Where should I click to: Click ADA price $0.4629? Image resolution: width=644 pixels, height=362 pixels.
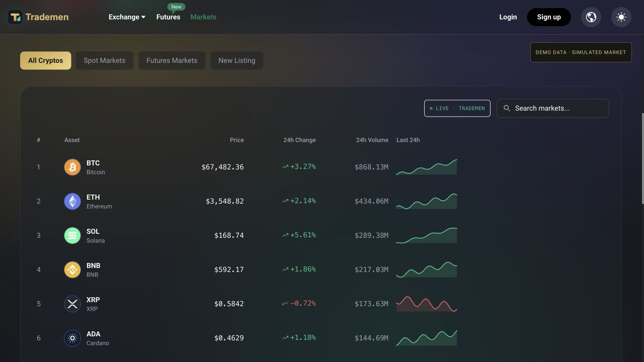tap(229, 338)
